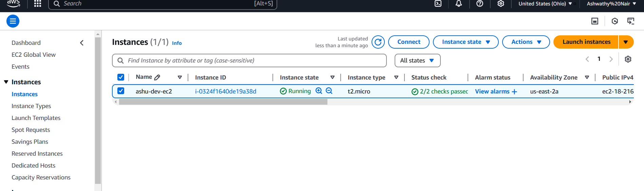Collapse the Instances sidebar section
The image size is (644, 191).
point(6,82)
